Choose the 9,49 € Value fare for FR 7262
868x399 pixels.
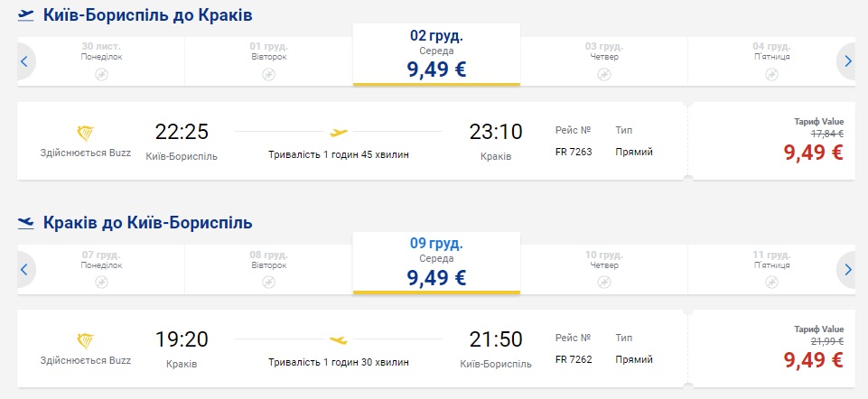(812, 358)
